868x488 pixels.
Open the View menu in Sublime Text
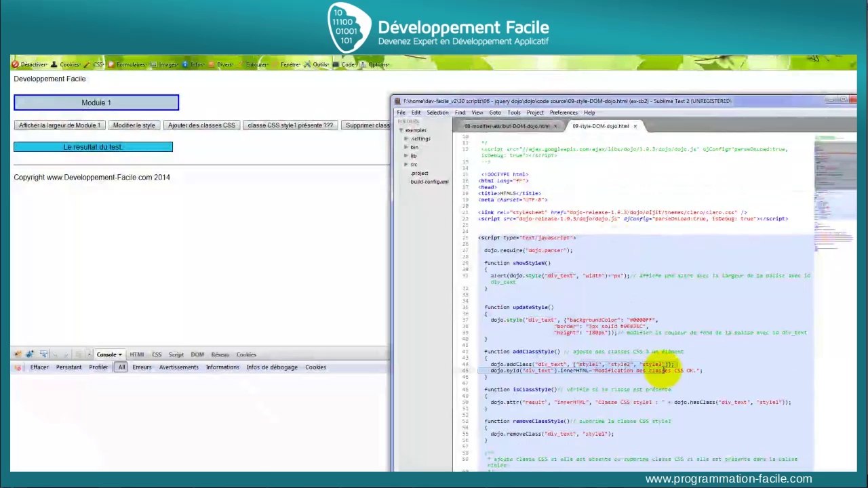coord(477,113)
